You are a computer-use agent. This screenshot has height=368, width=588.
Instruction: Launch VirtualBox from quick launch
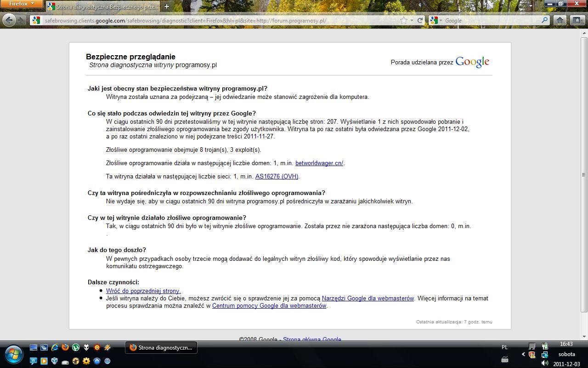[x=55, y=361]
